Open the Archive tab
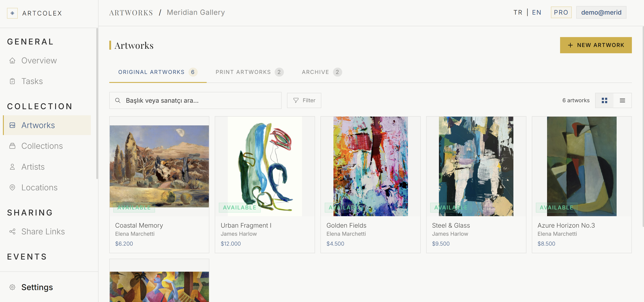The height and width of the screenshot is (302, 644). point(322,72)
